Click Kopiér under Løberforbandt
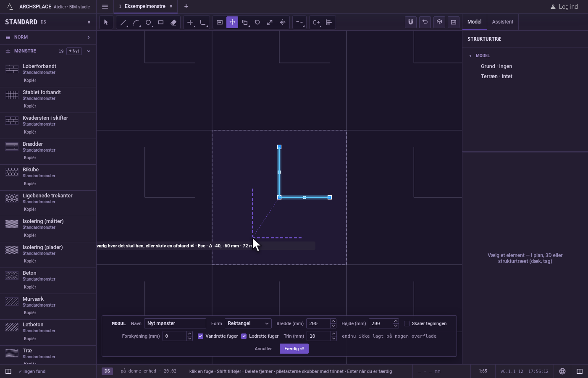The height and width of the screenshot is (378, 588). click(30, 80)
